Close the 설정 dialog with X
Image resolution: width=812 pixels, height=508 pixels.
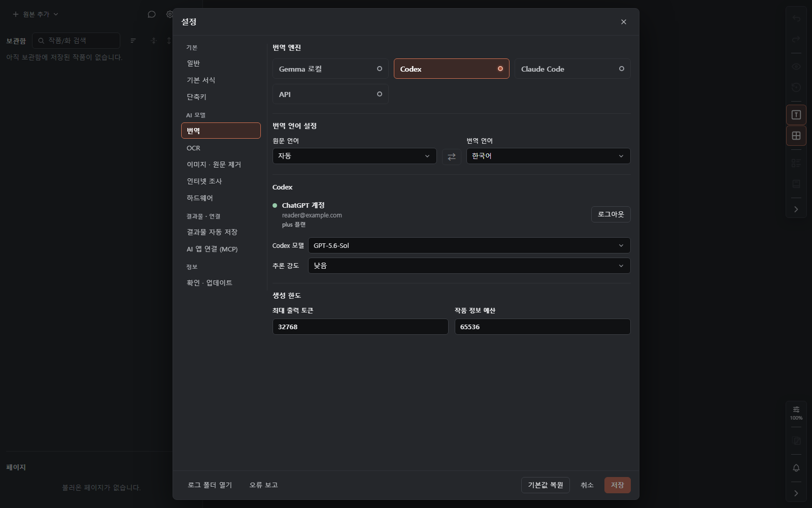[x=624, y=22]
